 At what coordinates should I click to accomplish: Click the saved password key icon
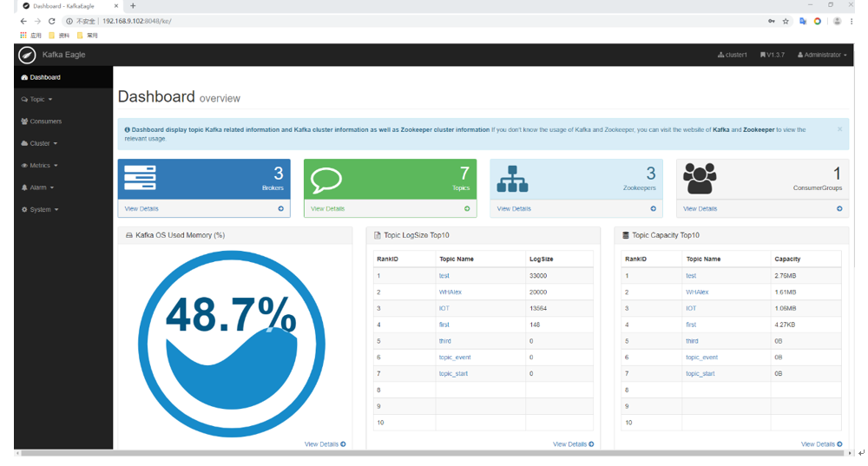(771, 21)
